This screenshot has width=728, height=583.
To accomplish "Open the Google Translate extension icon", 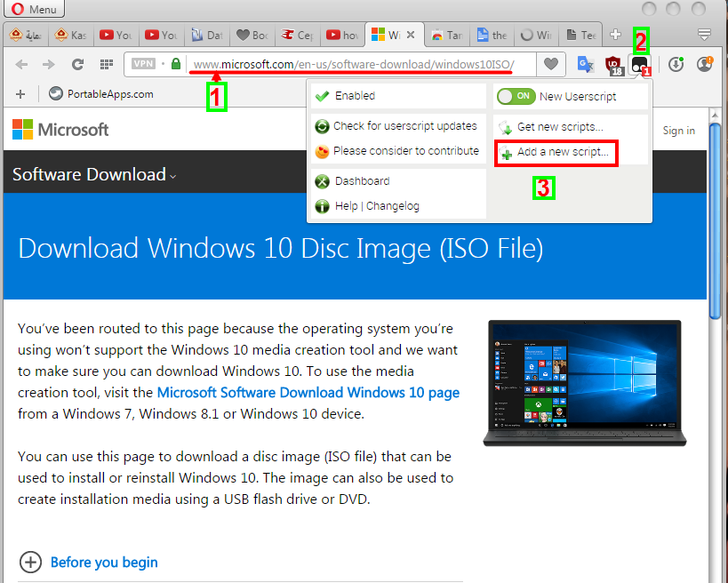I will tap(585, 64).
